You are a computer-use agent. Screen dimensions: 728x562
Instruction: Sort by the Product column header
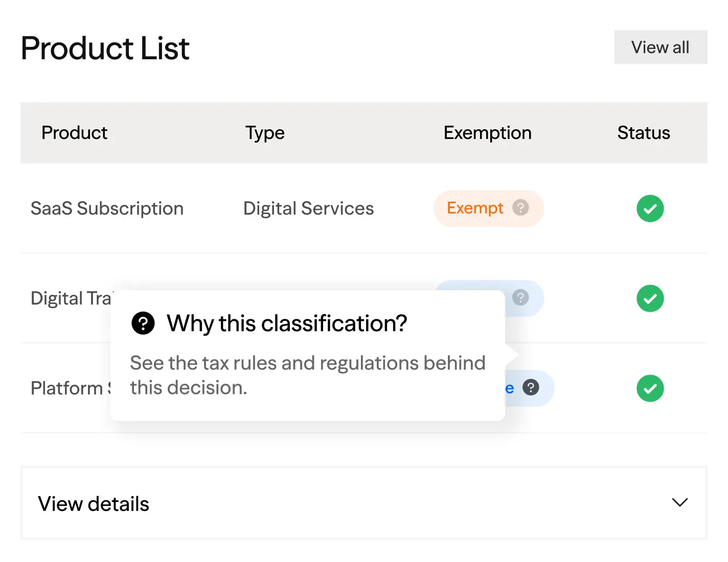coord(74,133)
